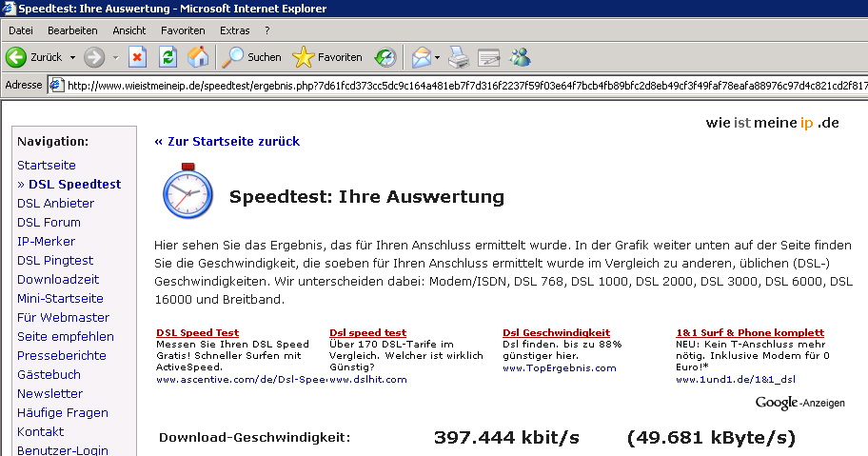
Task: Go to DSL Forum link
Action: click(x=49, y=223)
